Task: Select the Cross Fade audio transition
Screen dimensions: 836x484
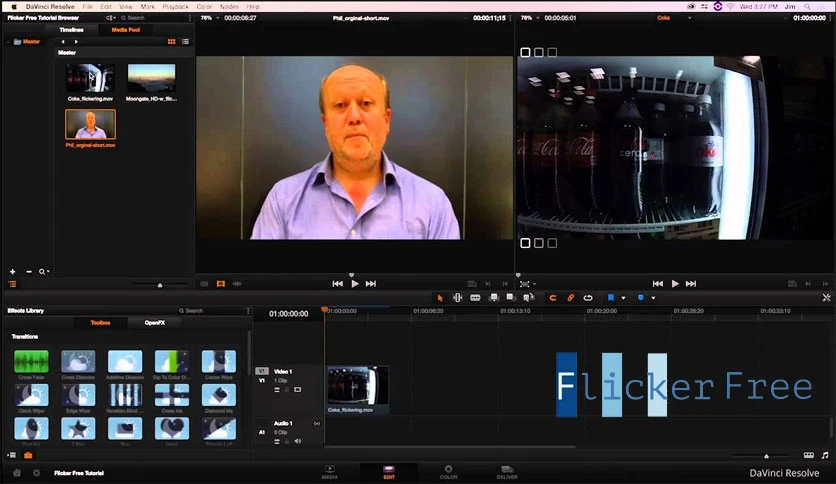Action: tap(31, 361)
